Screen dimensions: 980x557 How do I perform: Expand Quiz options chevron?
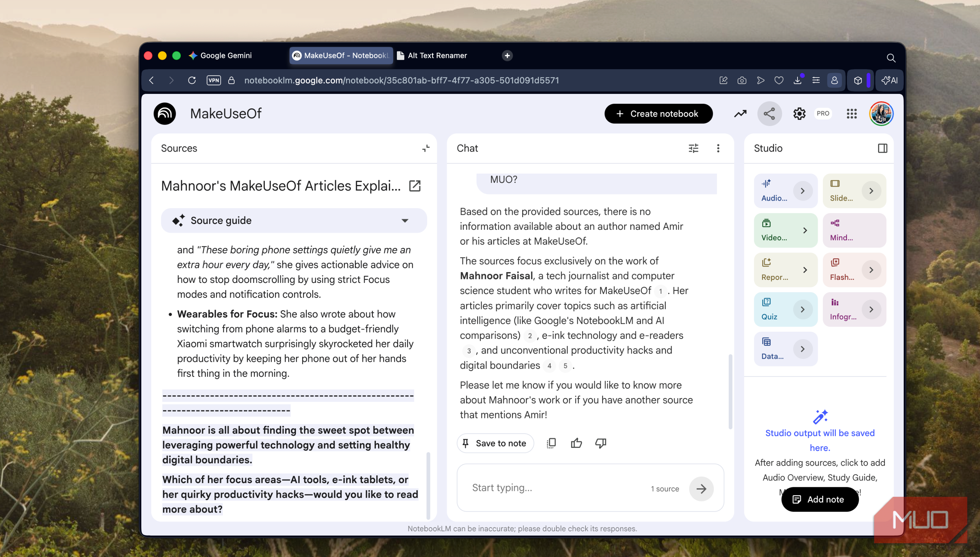pos(802,309)
